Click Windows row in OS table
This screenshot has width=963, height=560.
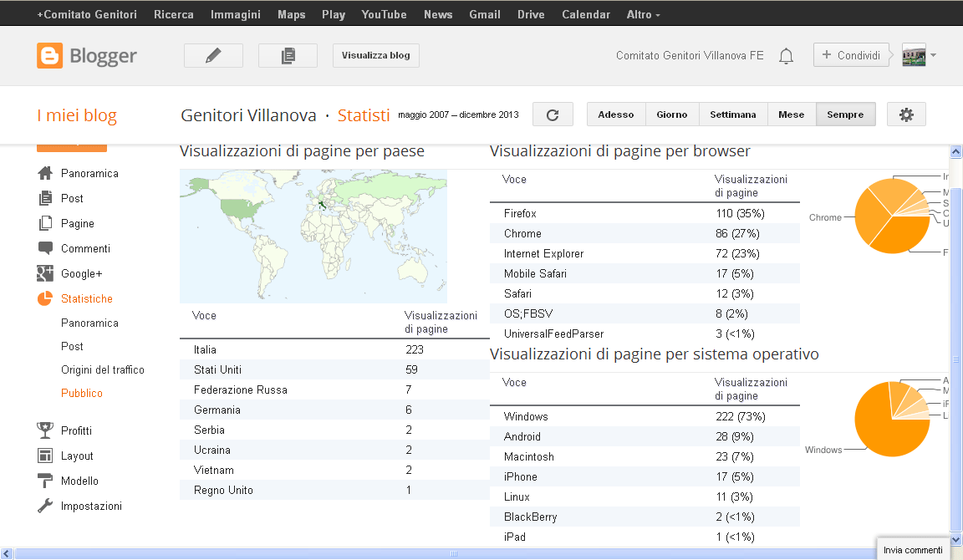point(645,416)
